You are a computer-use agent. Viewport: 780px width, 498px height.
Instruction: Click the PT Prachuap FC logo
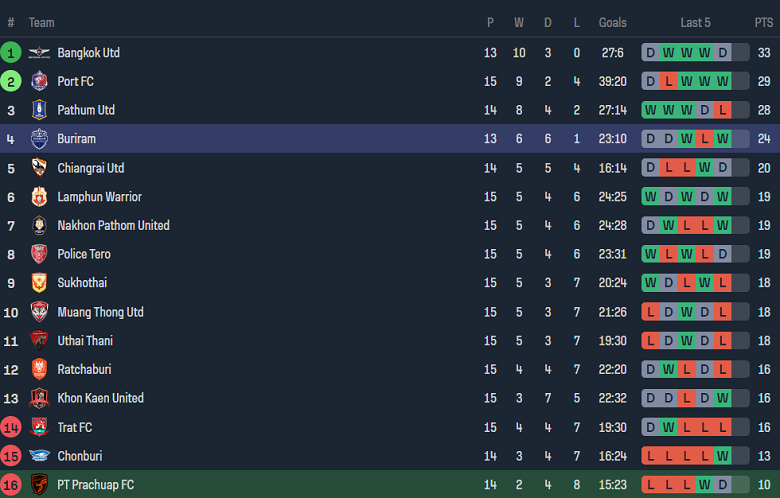[39, 485]
